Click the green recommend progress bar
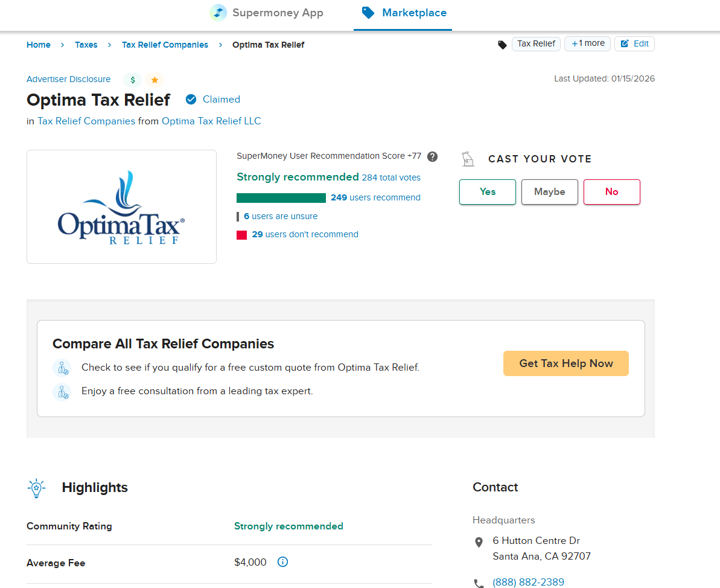 281,198
